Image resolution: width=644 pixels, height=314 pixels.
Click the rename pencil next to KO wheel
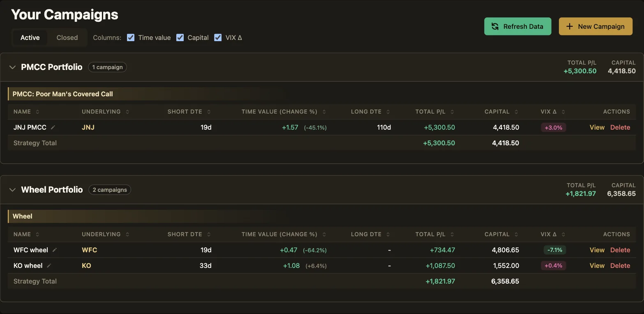pyautogui.click(x=49, y=266)
